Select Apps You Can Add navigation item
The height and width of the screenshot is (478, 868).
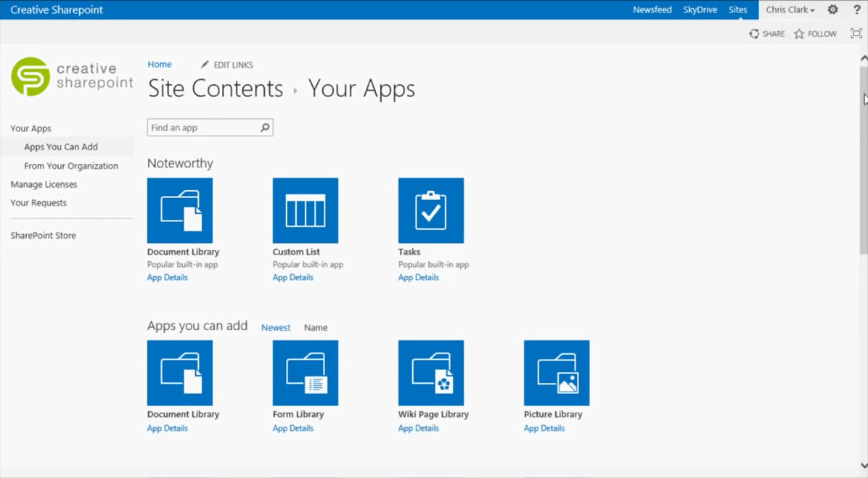(61, 147)
